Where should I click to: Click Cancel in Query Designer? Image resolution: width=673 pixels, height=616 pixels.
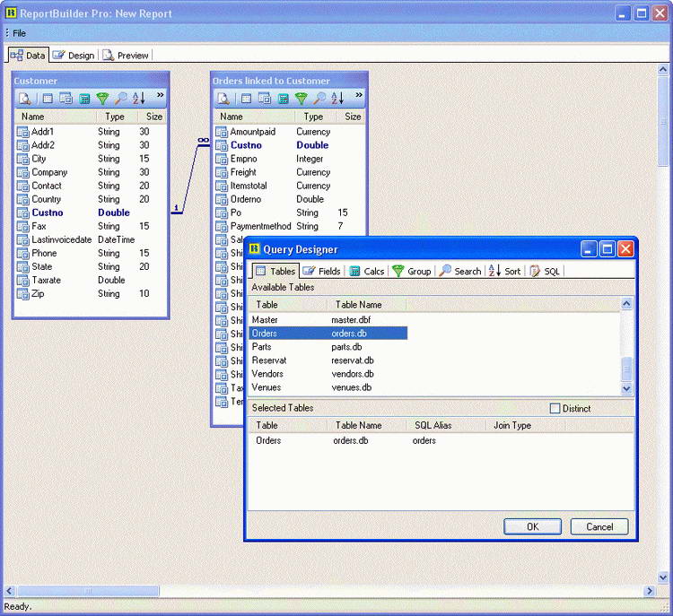click(599, 526)
